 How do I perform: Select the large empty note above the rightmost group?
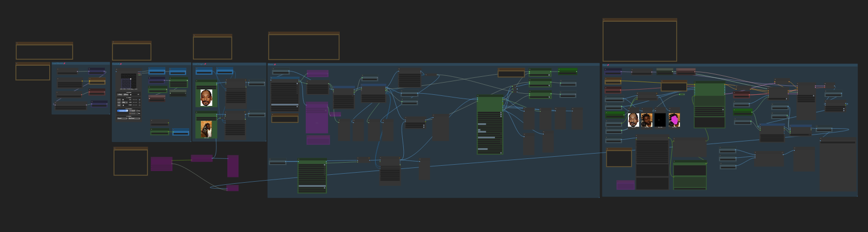coord(640,40)
